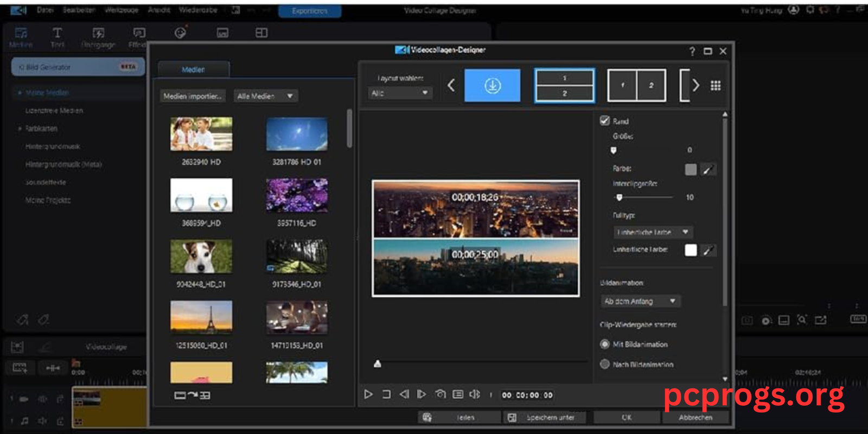This screenshot has height=434, width=868.
Task: Pick border color with Farbe eyedropper
Action: [x=707, y=170]
